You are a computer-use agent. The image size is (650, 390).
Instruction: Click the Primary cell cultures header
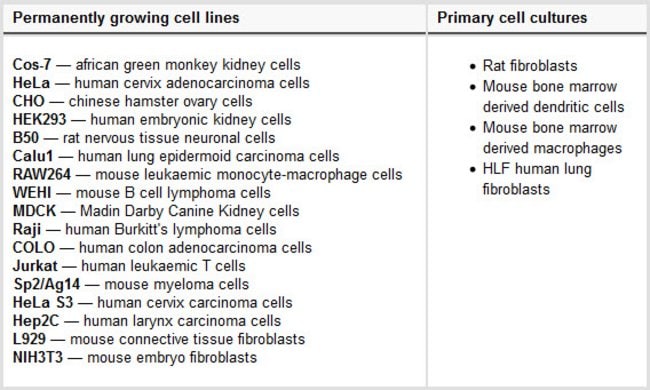click(x=512, y=18)
